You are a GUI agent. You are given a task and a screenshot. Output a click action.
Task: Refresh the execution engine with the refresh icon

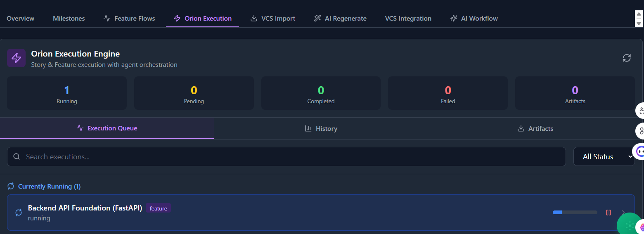tap(627, 58)
